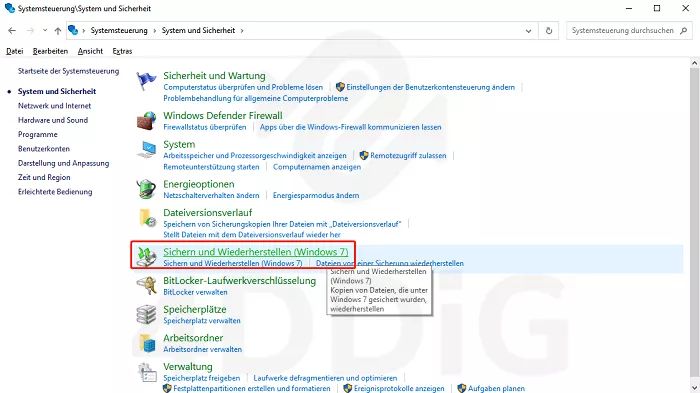Click BitLocker verwalten link
The height and width of the screenshot is (393, 700).
(195, 292)
